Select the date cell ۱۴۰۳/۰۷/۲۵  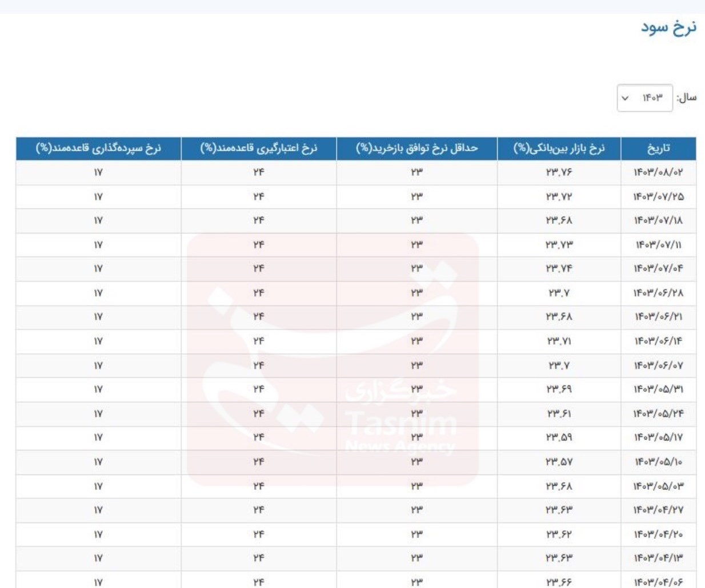[658, 197]
